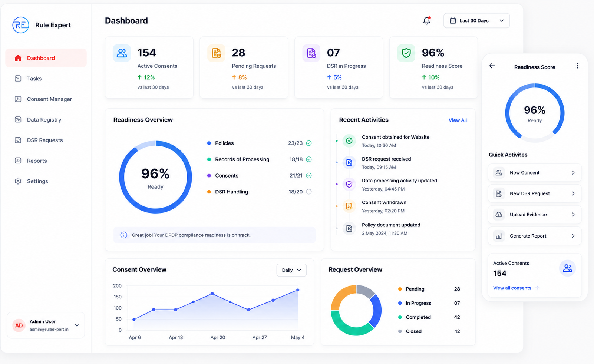Click the Upload Evidence cloud icon
The width and height of the screenshot is (594, 364).
click(499, 215)
